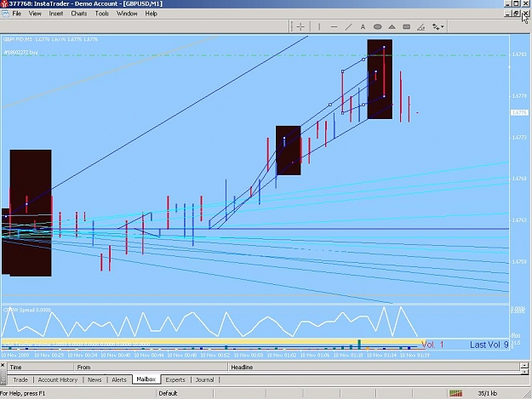Open the Charts menu
Viewport: 532px width, 399px height.
[x=78, y=14]
